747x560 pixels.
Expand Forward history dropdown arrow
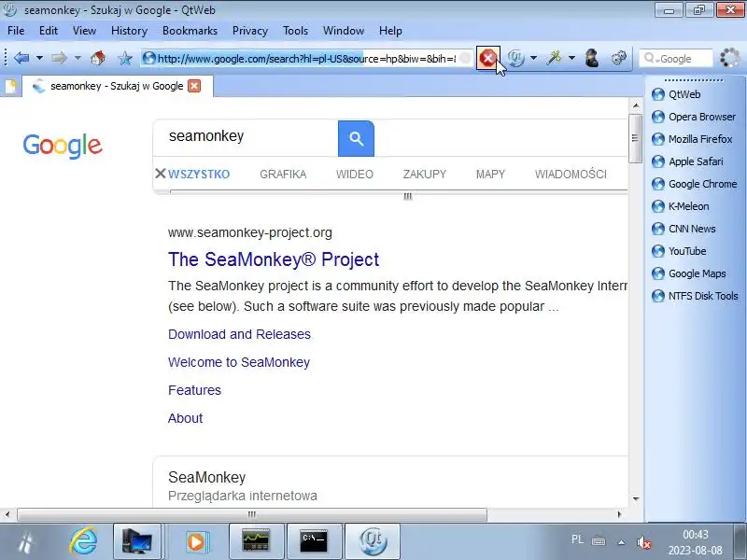click(78, 58)
